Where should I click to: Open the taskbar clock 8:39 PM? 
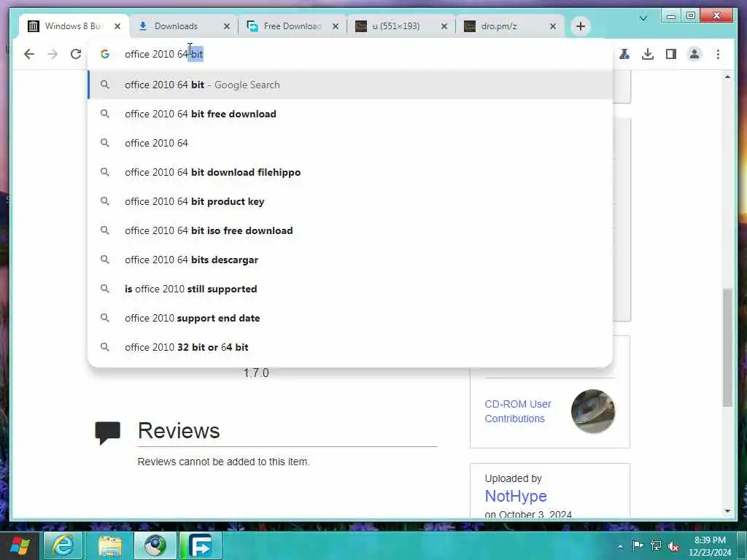pyautogui.click(x=710, y=546)
